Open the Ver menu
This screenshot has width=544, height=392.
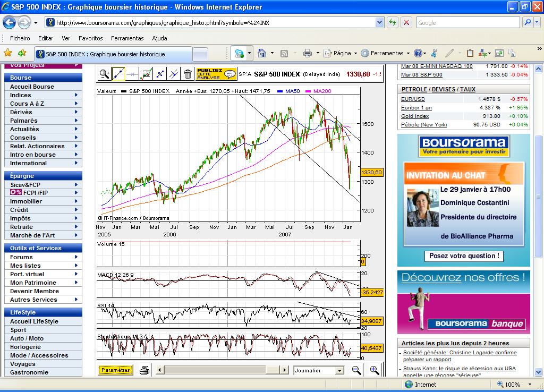click(x=66, y=38)
